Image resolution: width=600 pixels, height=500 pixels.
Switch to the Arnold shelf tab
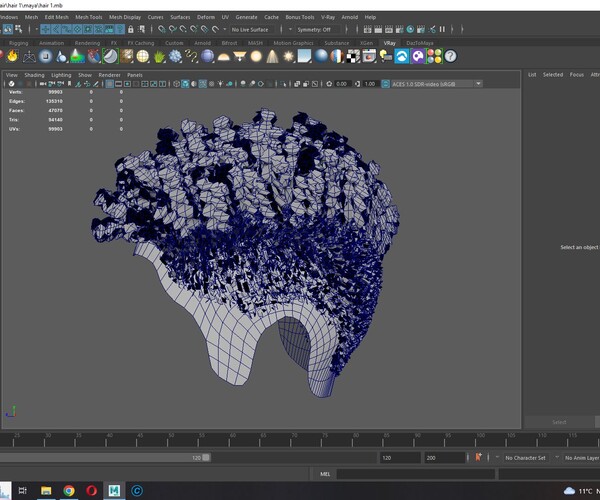tap(202, 43)
